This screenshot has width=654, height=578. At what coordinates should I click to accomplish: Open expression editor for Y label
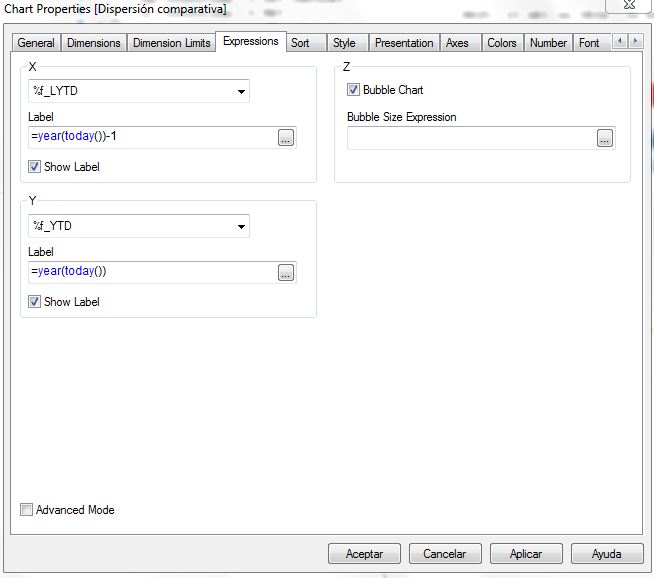tap(286, 273)
